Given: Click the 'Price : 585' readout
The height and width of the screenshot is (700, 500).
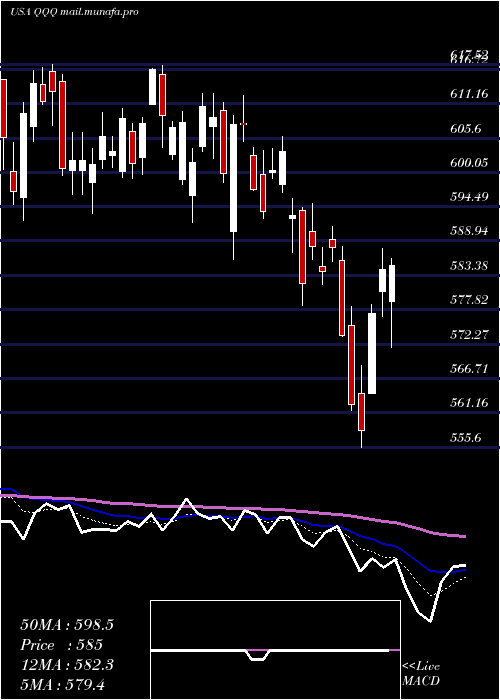Looking at the screenshot, I should 62,645.
